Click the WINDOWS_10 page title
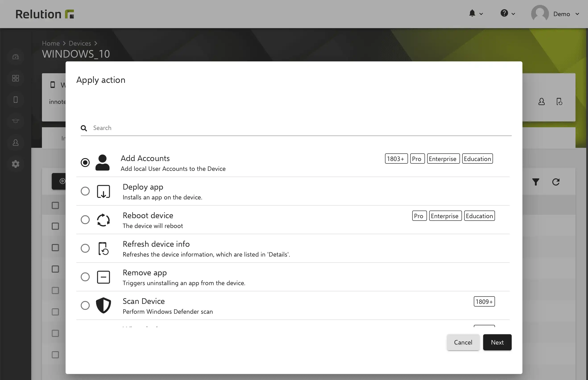Viewport: 588px width, 380px height. pos(76,54)
